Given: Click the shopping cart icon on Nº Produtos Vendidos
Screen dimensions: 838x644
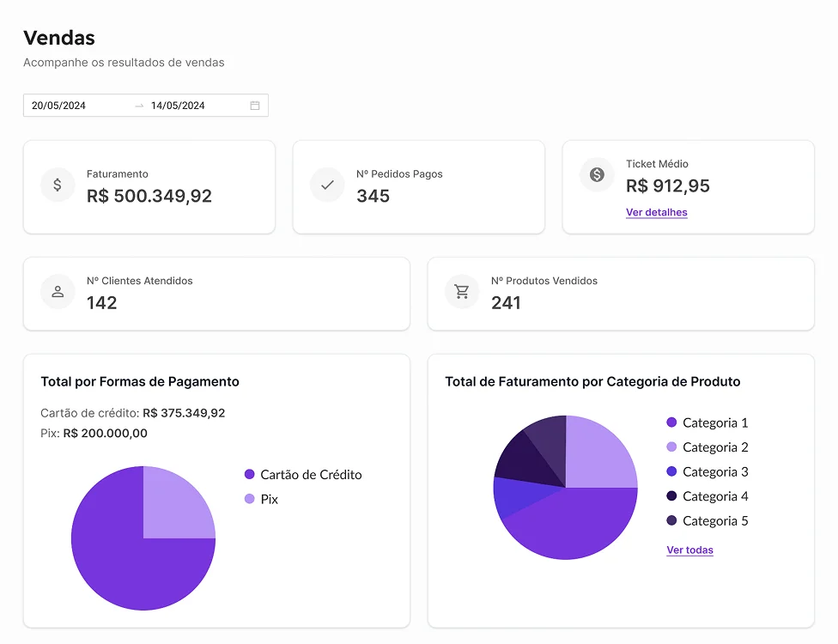Looking at the screenshot, I should tap(462, 291).
